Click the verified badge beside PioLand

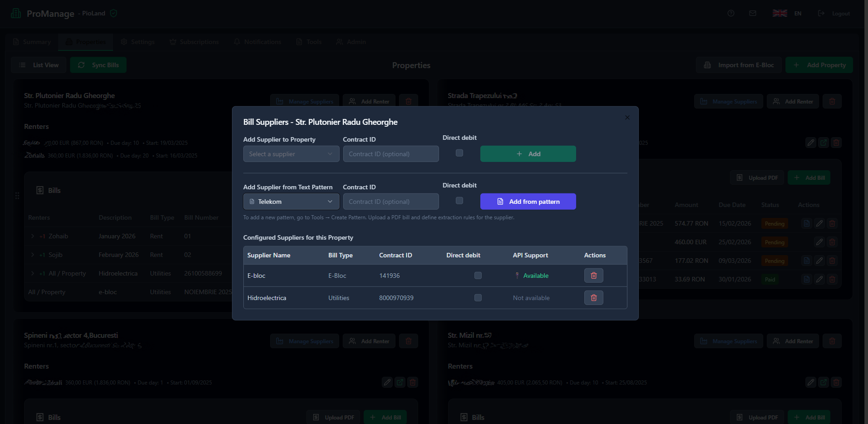click(113, 13)
